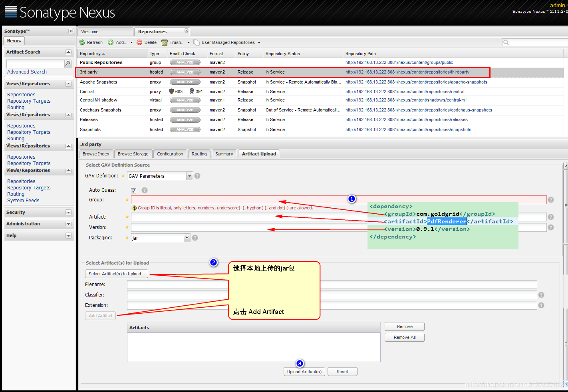Collapse the first Views/Repositories panel
The image size is (568, 392).
tap(68, 84)
